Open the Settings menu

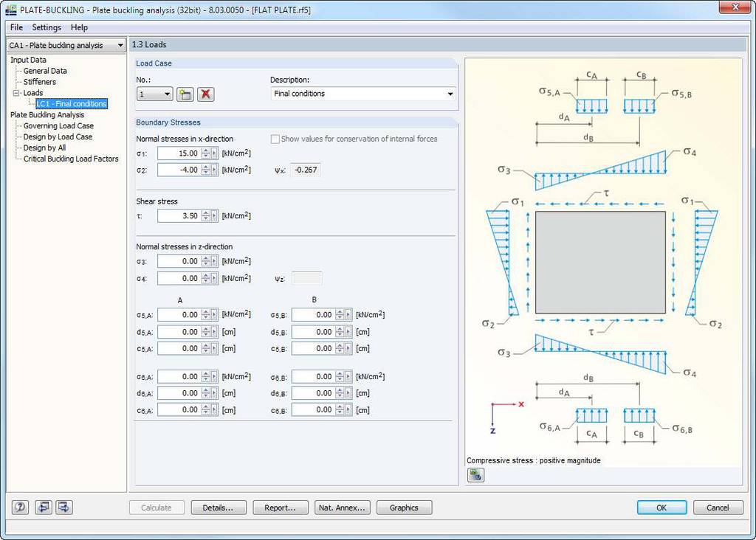[x=47, y=27]
